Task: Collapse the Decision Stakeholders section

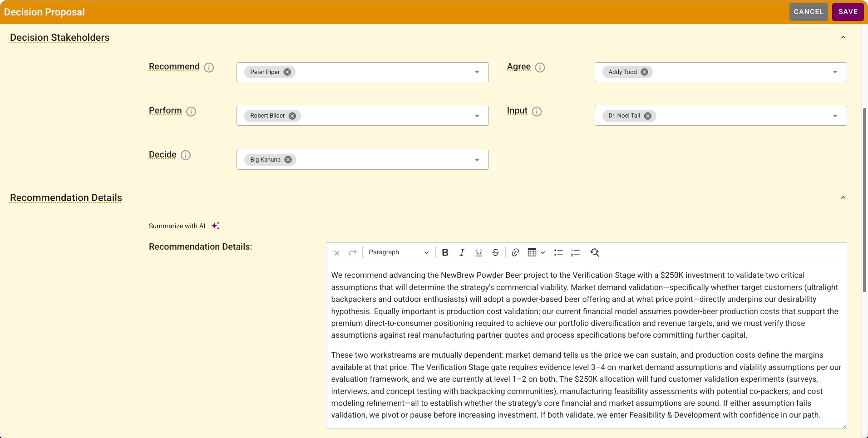Action: click(x=843, y=37)
